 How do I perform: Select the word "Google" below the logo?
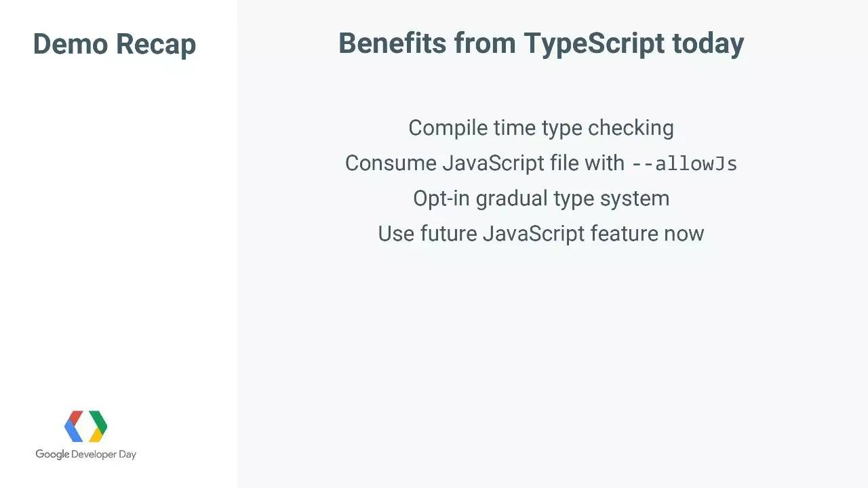[52, 455]
